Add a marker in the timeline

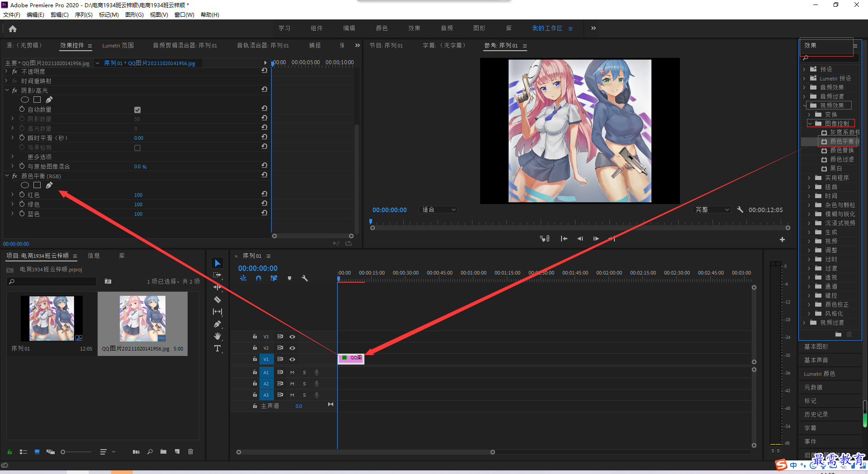(x=289, y=278)
